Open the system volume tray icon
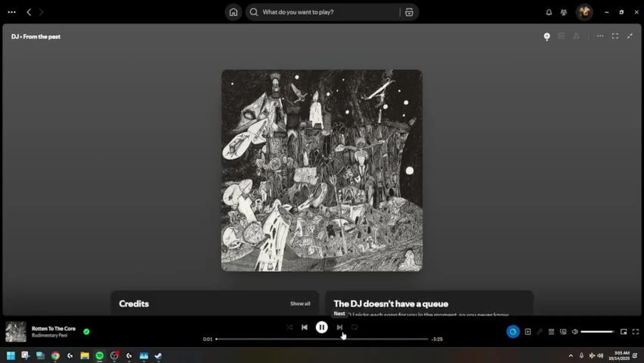 point(600,355)
